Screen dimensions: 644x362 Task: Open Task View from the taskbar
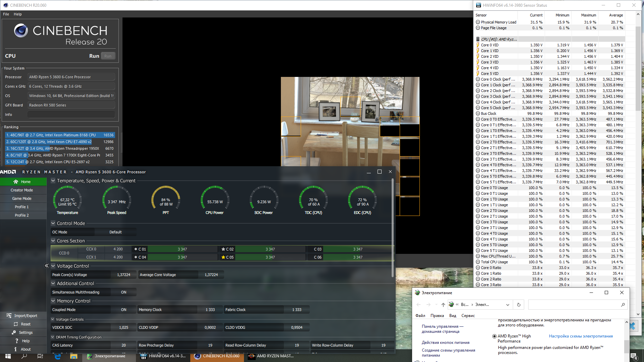point(40,356)
